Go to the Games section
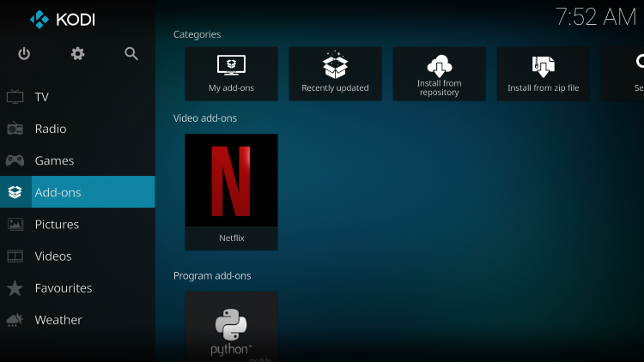 pos(77,160)
